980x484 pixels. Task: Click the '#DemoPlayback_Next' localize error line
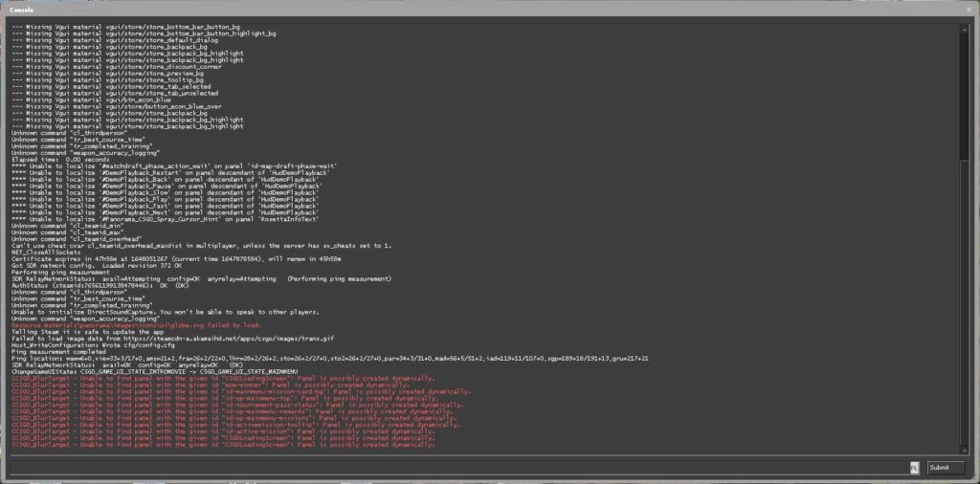coord(165,212)
